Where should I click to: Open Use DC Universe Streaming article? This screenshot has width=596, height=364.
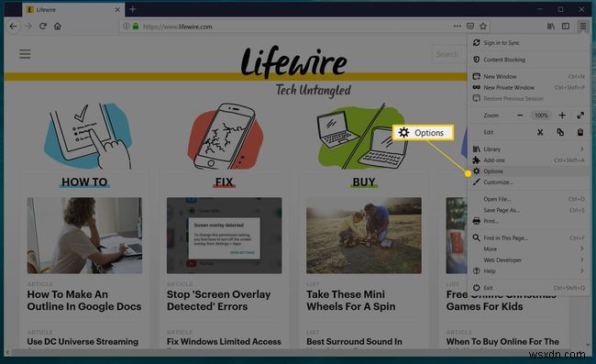coord(83,341)
